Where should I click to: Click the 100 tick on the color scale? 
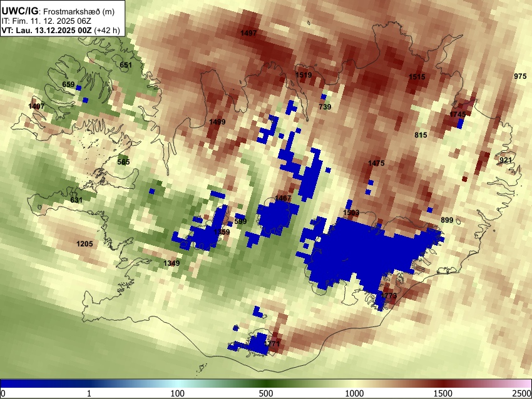tap(178, 393)
